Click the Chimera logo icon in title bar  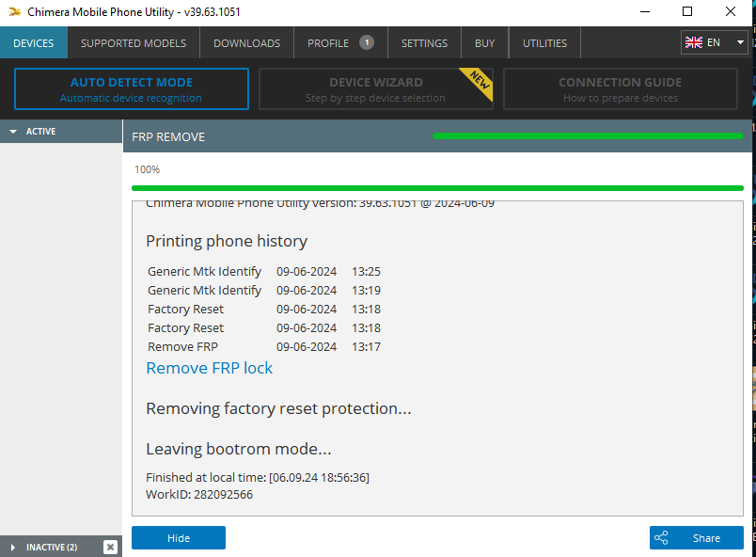click(x=14, y=11)
